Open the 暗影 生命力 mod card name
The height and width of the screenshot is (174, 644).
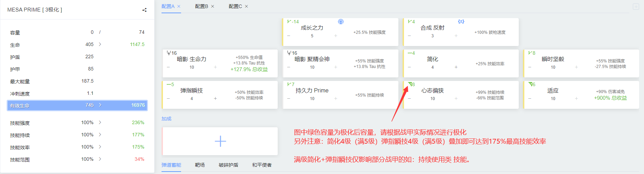192,59
